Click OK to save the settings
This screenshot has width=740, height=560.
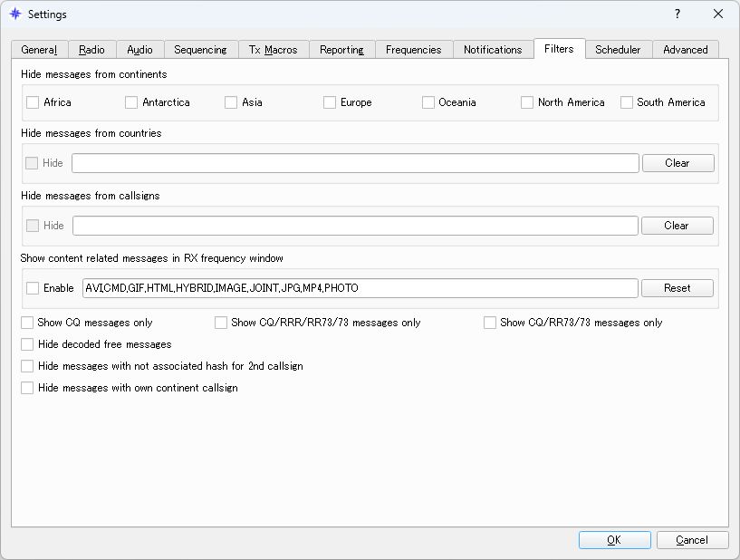(x=614, y=539)
